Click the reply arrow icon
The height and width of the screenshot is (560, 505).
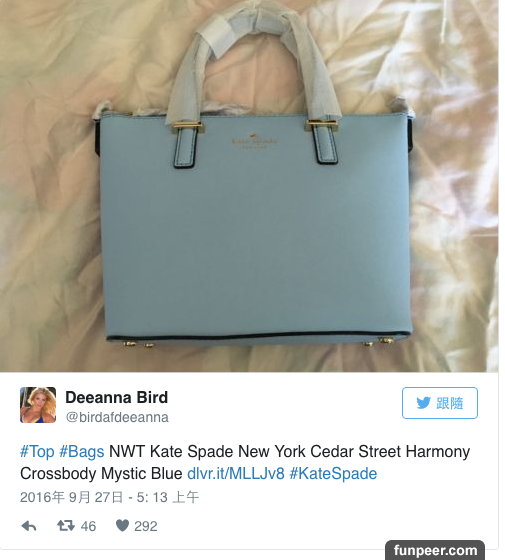(x=29, y=526)
